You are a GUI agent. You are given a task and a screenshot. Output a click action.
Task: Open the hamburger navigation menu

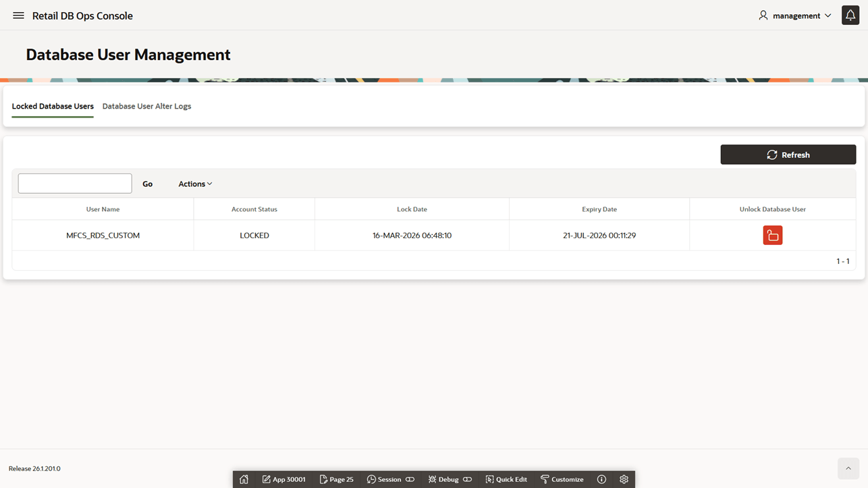point(18,16)
